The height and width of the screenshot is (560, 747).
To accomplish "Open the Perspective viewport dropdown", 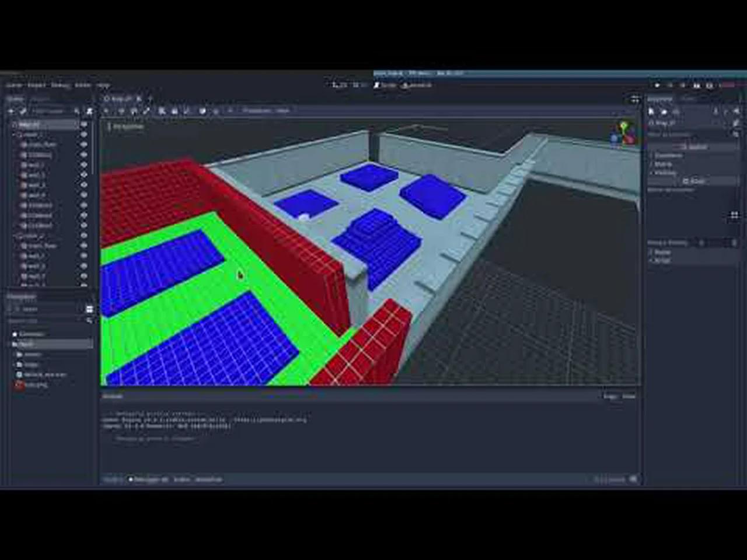I will 125,125.
